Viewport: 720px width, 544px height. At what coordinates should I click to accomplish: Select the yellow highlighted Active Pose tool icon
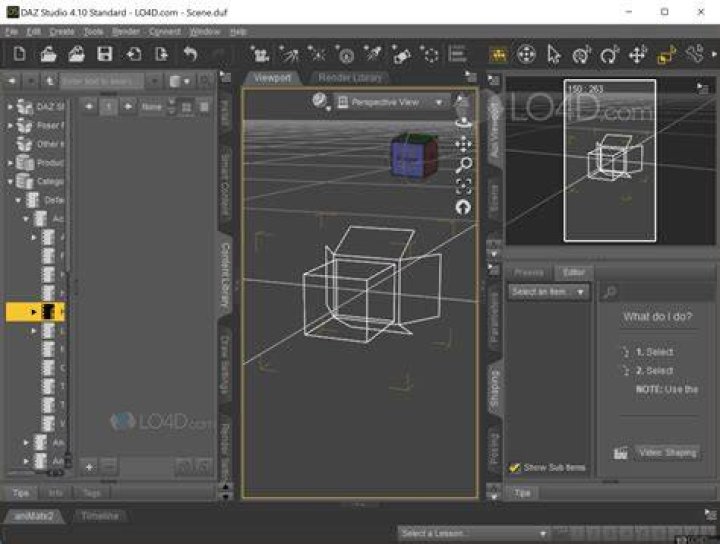(498, 55)
